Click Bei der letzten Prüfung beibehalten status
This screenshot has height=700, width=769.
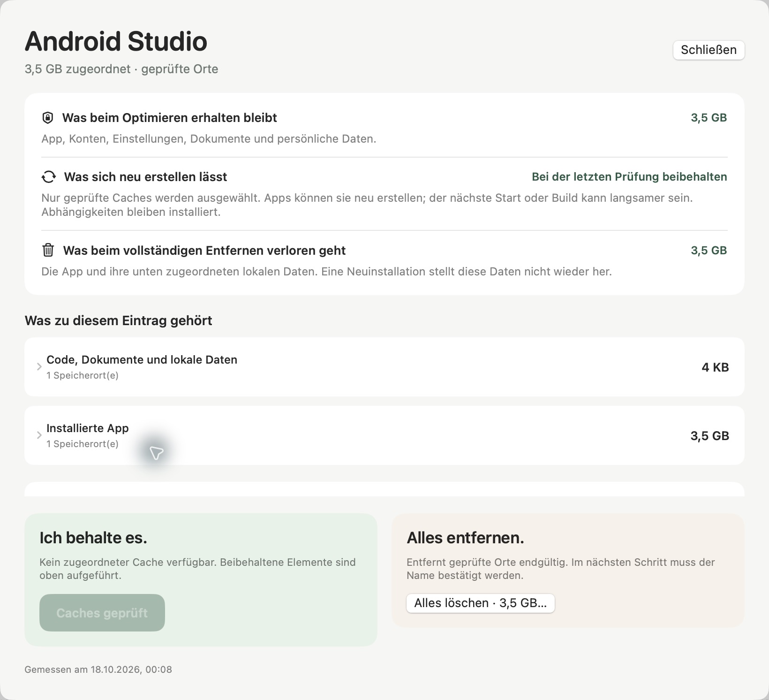(x=629, y=177)
